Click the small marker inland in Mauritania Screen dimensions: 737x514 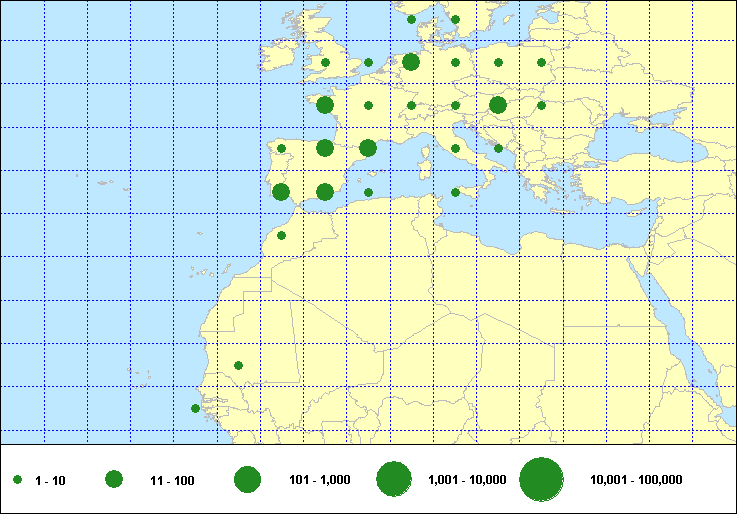(238, 365)
